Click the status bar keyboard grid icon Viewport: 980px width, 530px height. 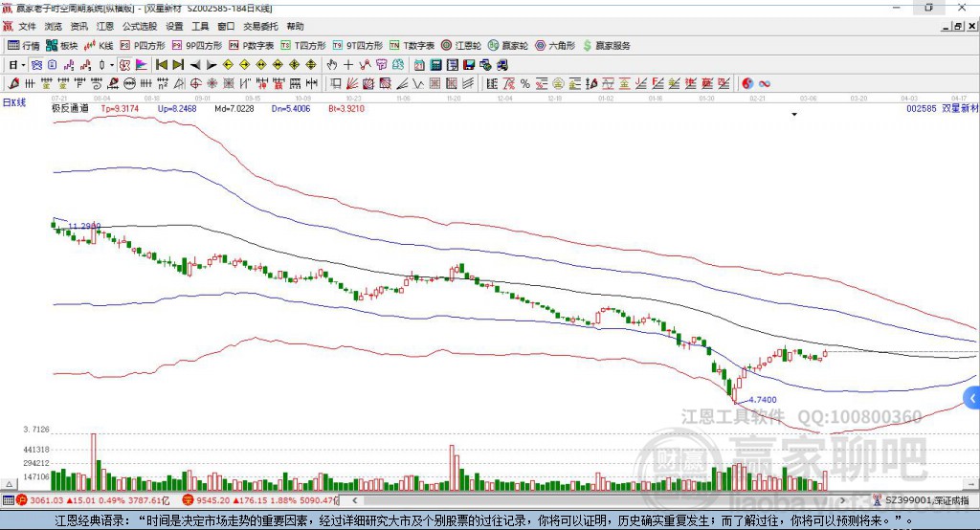coord(8,500)
